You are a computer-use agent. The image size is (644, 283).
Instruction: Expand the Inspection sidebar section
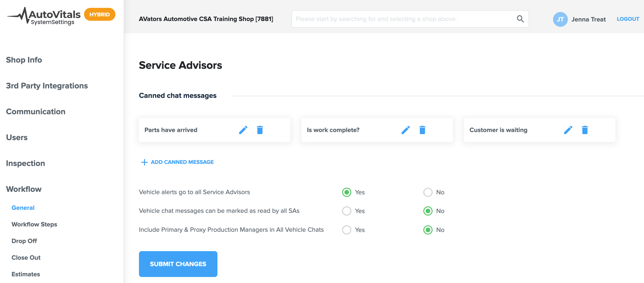point(25,163)
